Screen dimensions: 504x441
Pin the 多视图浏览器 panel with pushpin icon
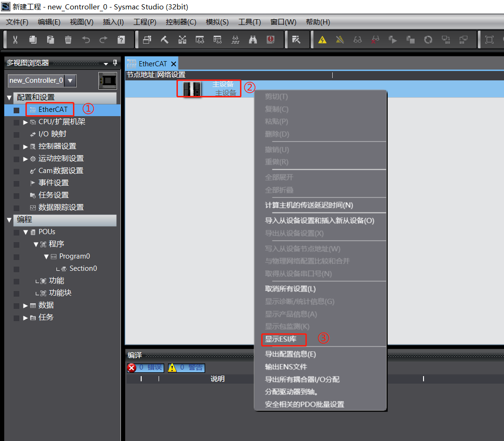tap(115, 63)
